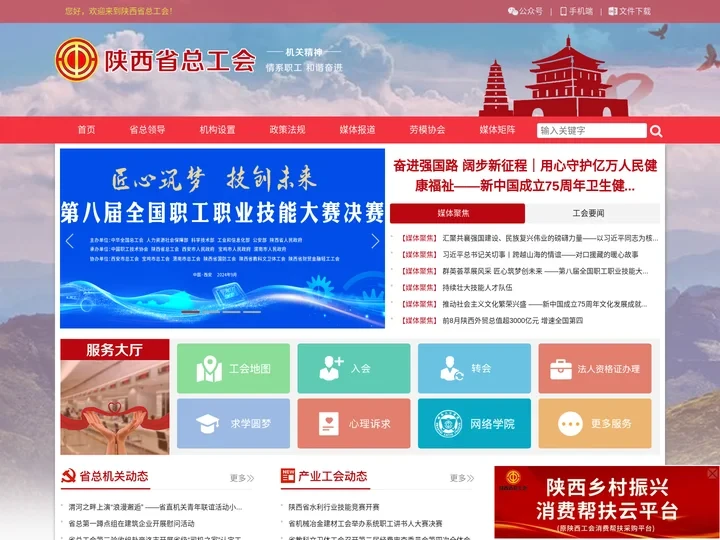Open headline 奋进强国路 阔步新征程
Image resolution: width=720 pixels, height=540 pixels.
pos(525,175)
